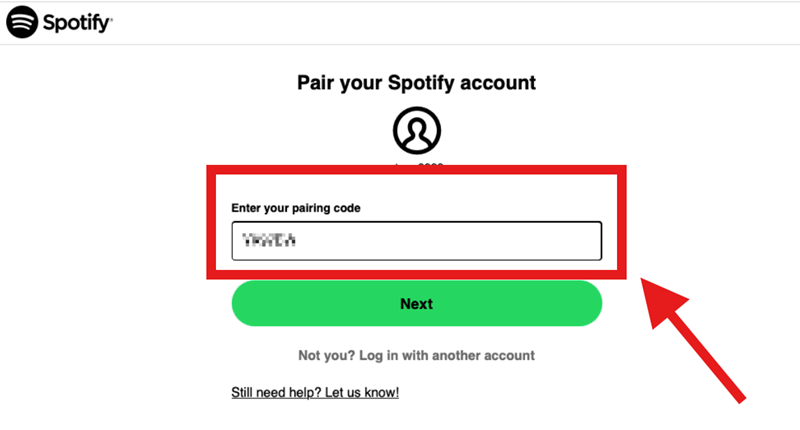Click the Spotify wordmark in the header
The height and width of the screenshot is (430, 800).
tap(74, 23)
